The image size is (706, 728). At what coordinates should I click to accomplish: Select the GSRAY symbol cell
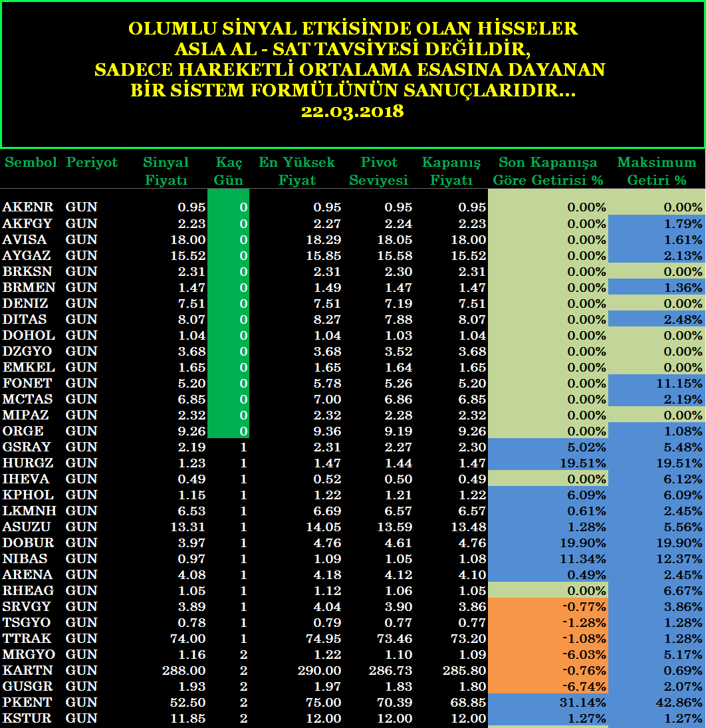coord(27,447)
